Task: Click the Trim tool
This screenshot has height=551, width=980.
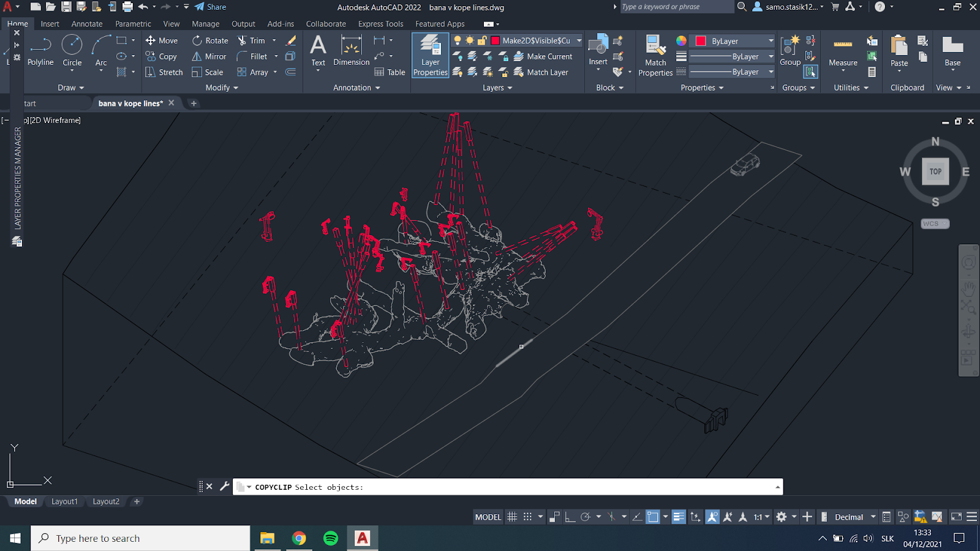Action: click(x=252, y=40)
